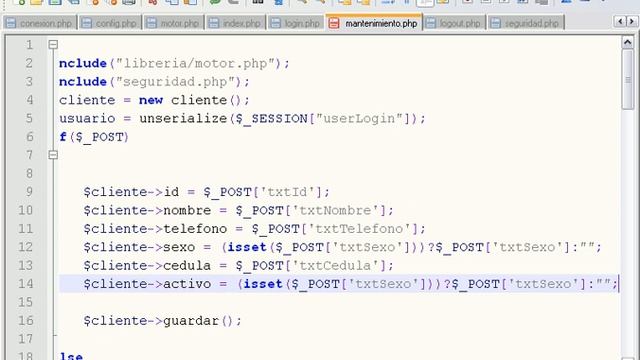Image resolution: width=640 pixels, height=360 pixels.
Task: Click the vertical scrollbar up arrow
Action: 628,42
